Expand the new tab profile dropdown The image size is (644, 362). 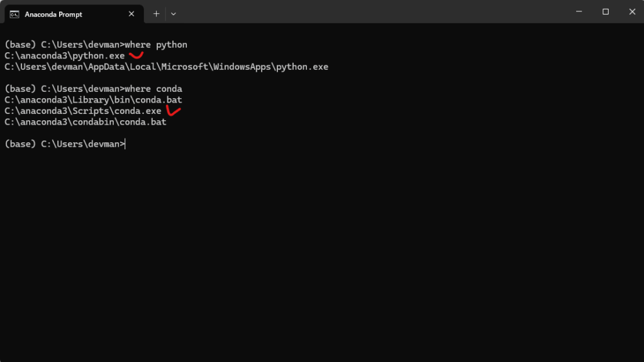point(174,14)
